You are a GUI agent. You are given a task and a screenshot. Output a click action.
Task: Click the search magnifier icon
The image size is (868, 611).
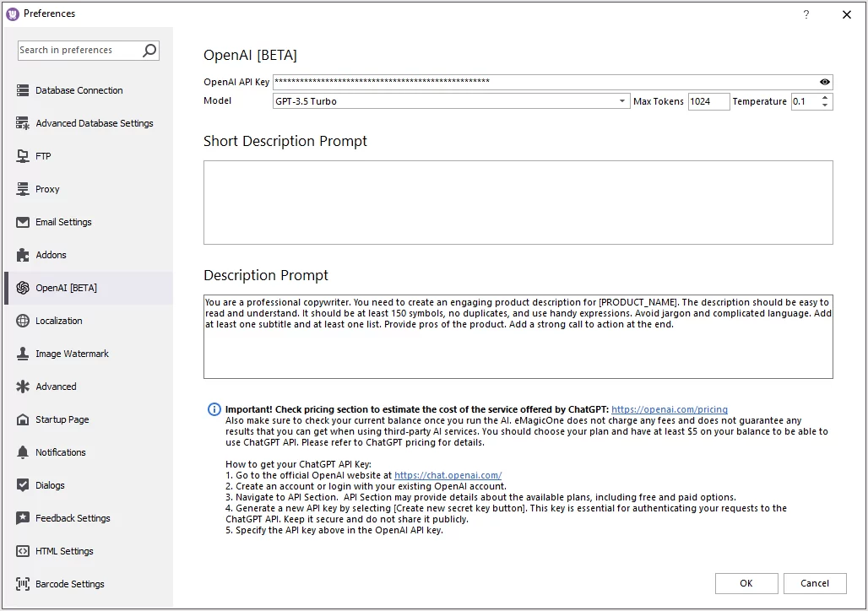coord(149,51)
